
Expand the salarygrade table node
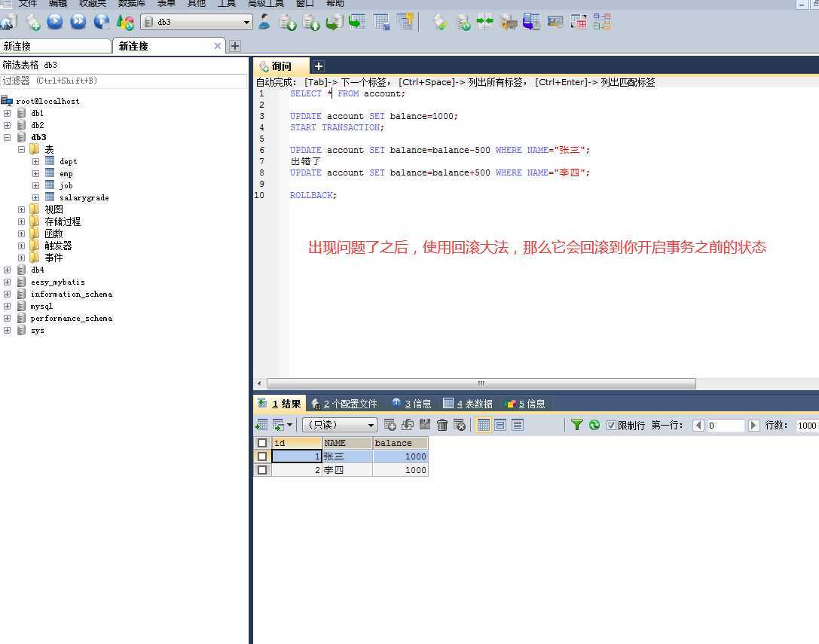click(x=35, y=197)
